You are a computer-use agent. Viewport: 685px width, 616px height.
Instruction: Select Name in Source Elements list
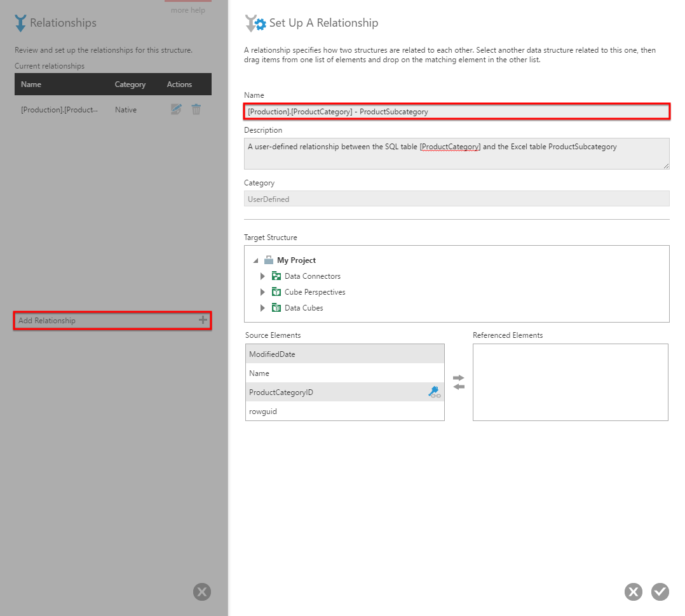[x=344, y=373]
